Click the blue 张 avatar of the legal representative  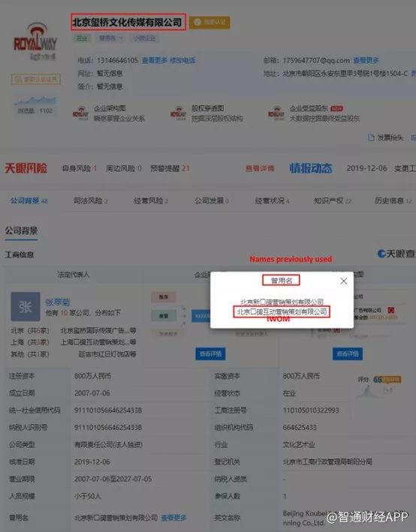point(26,307)
